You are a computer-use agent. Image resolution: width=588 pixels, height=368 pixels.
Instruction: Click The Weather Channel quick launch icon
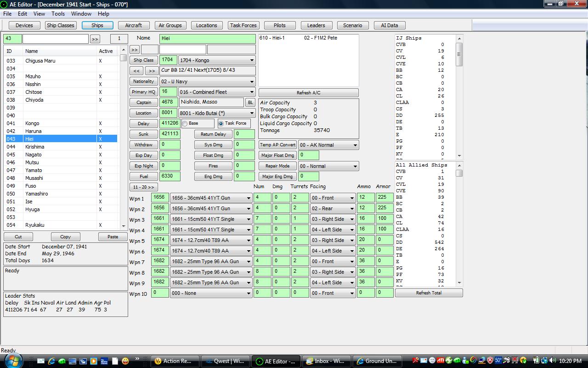pyautogui.click(x=104, y=361)
